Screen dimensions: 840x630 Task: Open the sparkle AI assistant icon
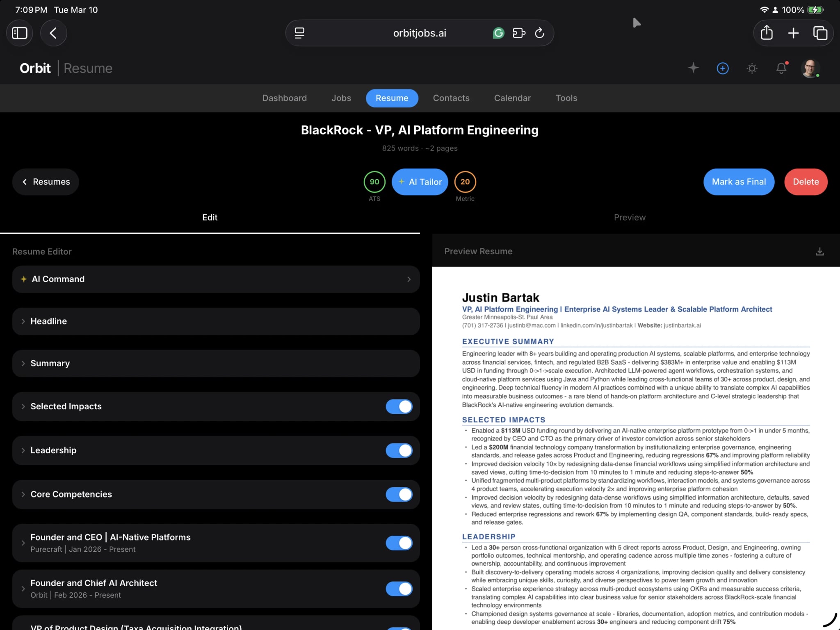[693, 68]
